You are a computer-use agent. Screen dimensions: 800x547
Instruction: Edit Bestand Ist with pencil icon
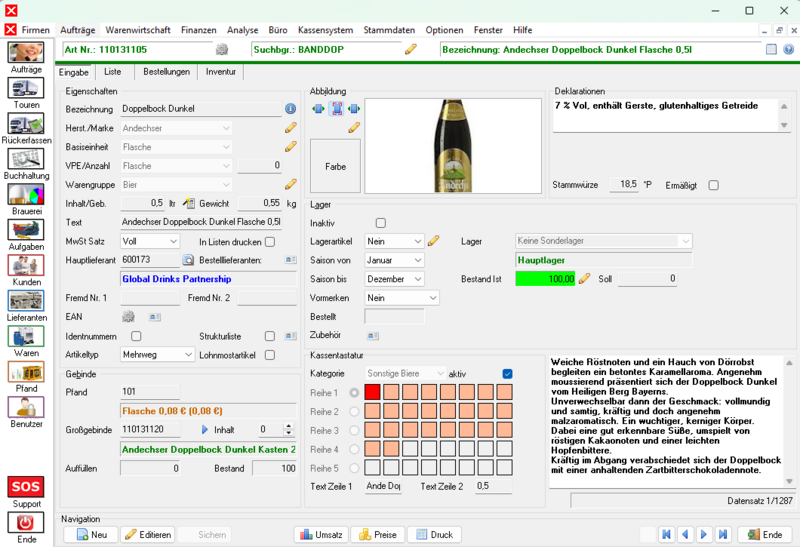585,279
